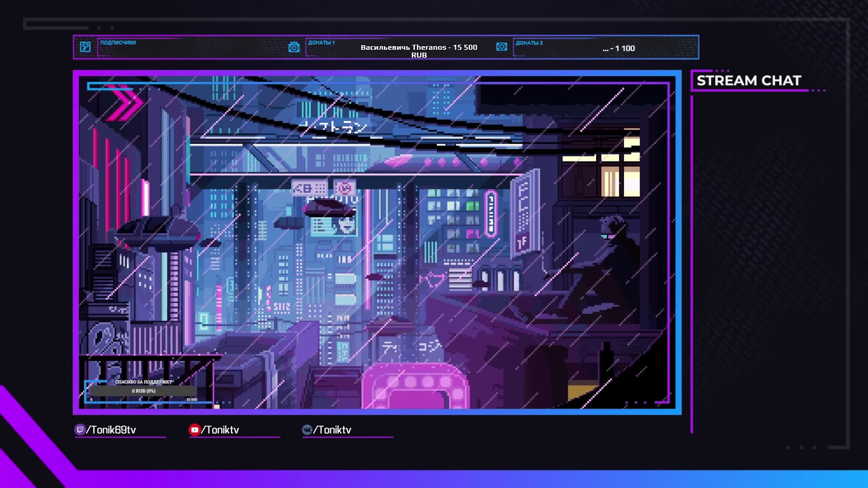Click the 0 RUB (0%) progress bar
Screen dimensions: 868x488
[x=143, y=391]
